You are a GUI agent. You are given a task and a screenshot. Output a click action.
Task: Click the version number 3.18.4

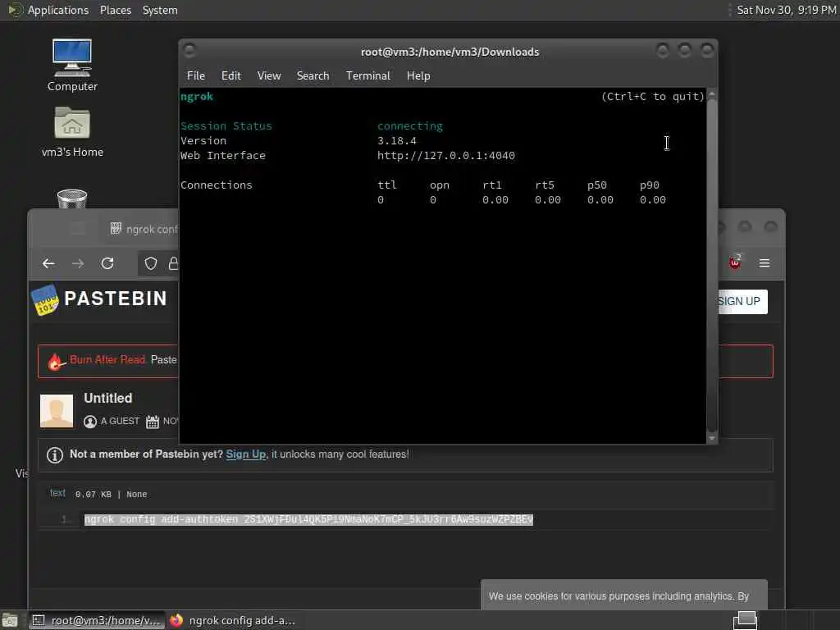click(396, 141)
